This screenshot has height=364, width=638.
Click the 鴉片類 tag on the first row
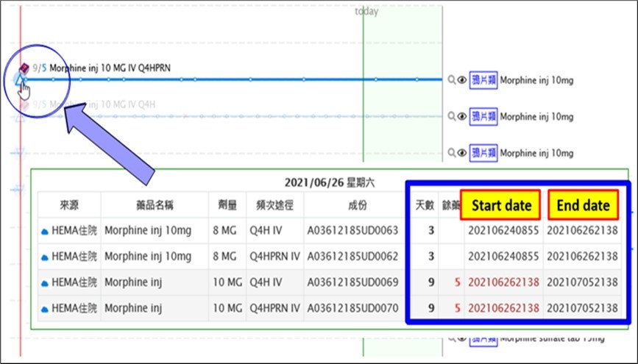pyautogui.click(x=483, y=79)
